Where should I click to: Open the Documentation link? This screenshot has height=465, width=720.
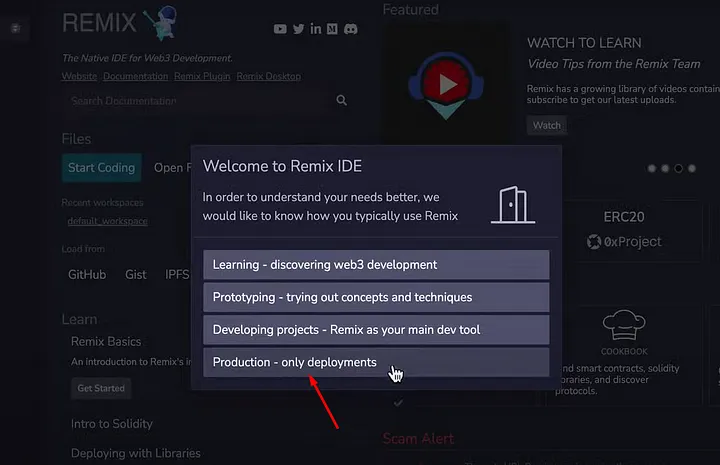pyautogui.click(x=135, y=76)
